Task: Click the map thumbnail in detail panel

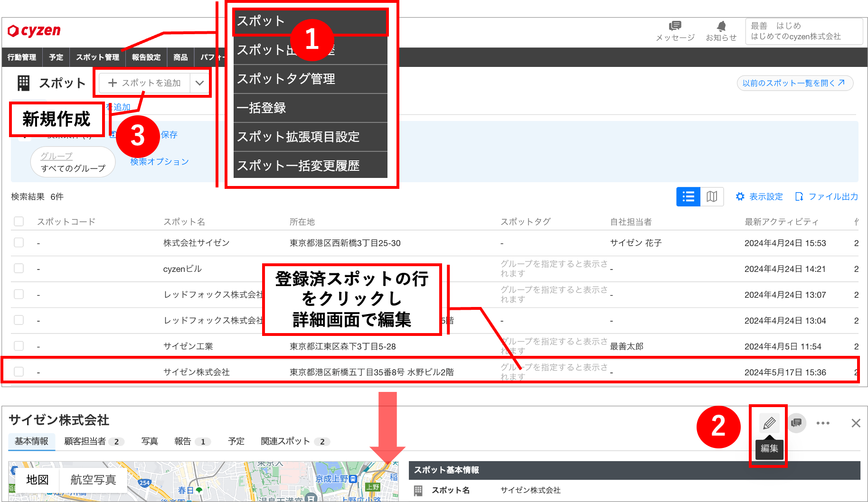Action: tap(203, 481)
